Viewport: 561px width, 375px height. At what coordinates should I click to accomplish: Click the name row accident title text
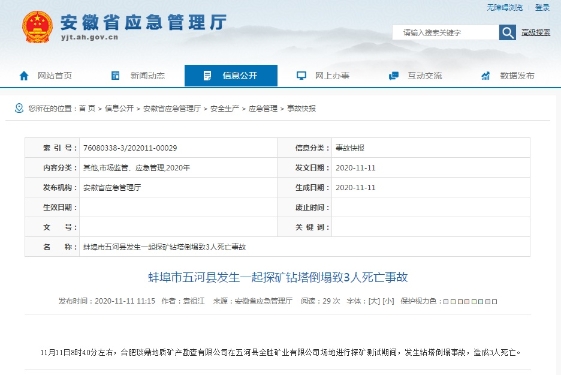click(165, 247)
